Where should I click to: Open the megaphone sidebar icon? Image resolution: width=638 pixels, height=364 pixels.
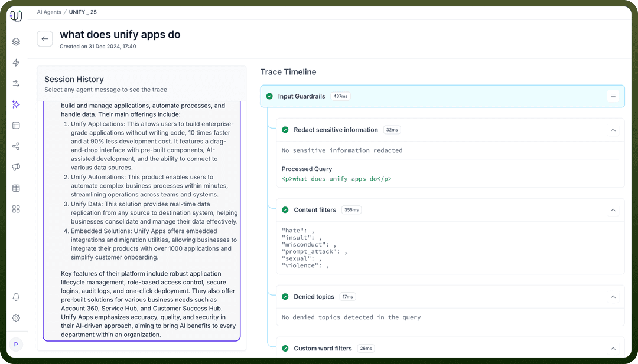[16, 167]
